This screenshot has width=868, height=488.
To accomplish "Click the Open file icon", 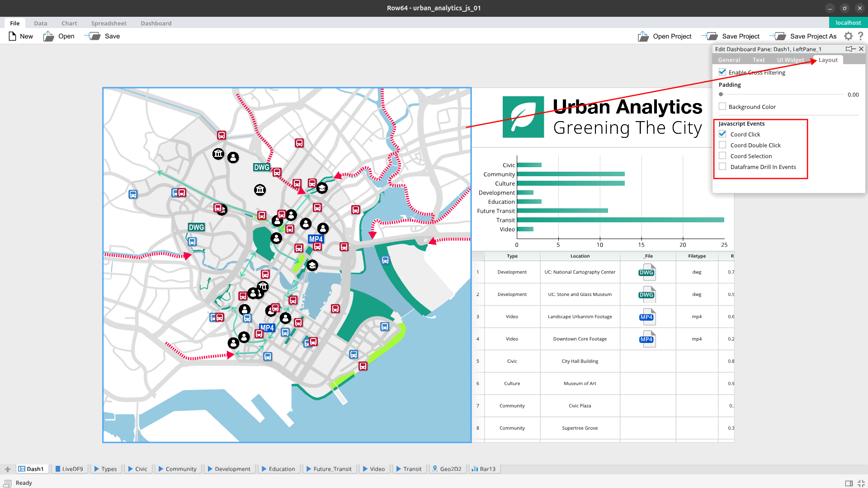I will tap(48, 36).
